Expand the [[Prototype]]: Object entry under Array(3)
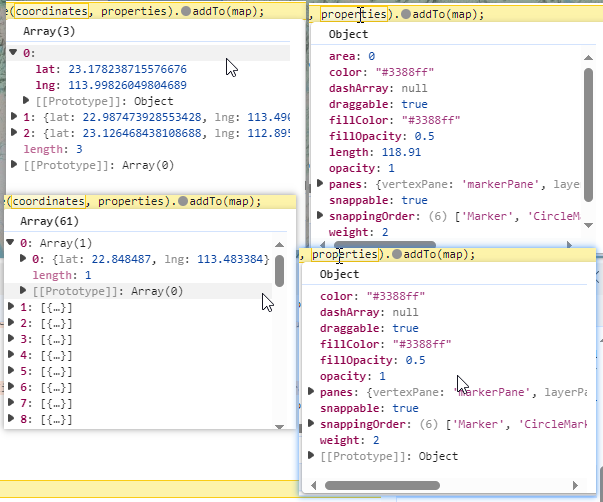This screenshot has width=603, height=502. tap(27, 101)
